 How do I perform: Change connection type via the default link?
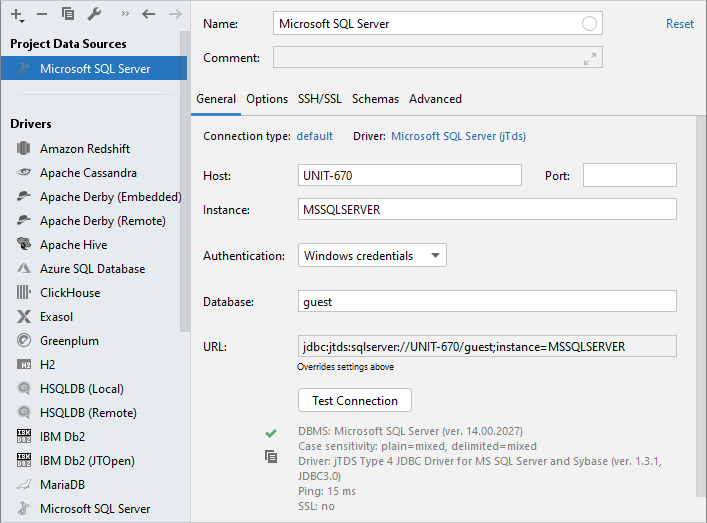pos(315,136)
